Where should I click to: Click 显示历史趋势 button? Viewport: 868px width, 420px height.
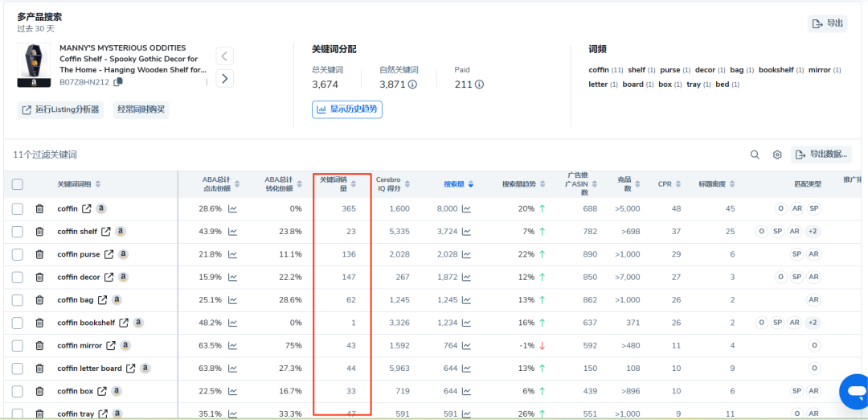(x=347, y=109)
